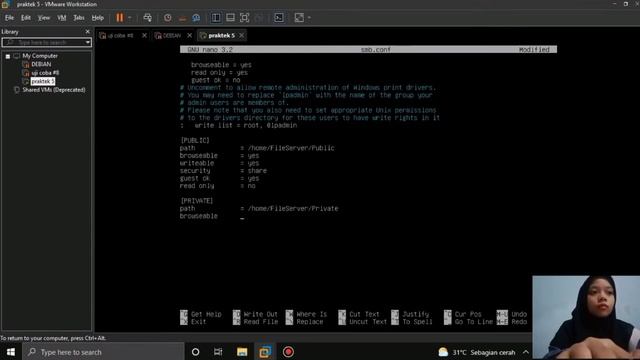This screenshot has height=360, width=640.
Task: Click the weather 31°C Sebagian cerah widget
Action: pos(476,352)
